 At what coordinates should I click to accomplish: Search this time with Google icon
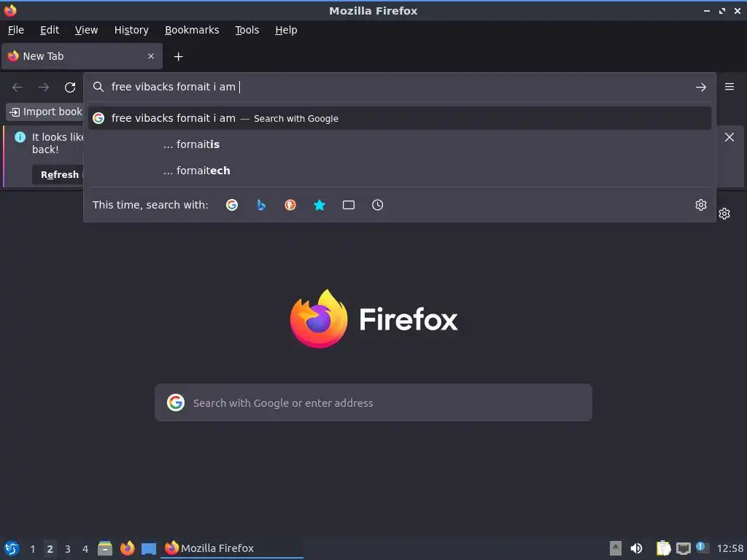(232, 205)
